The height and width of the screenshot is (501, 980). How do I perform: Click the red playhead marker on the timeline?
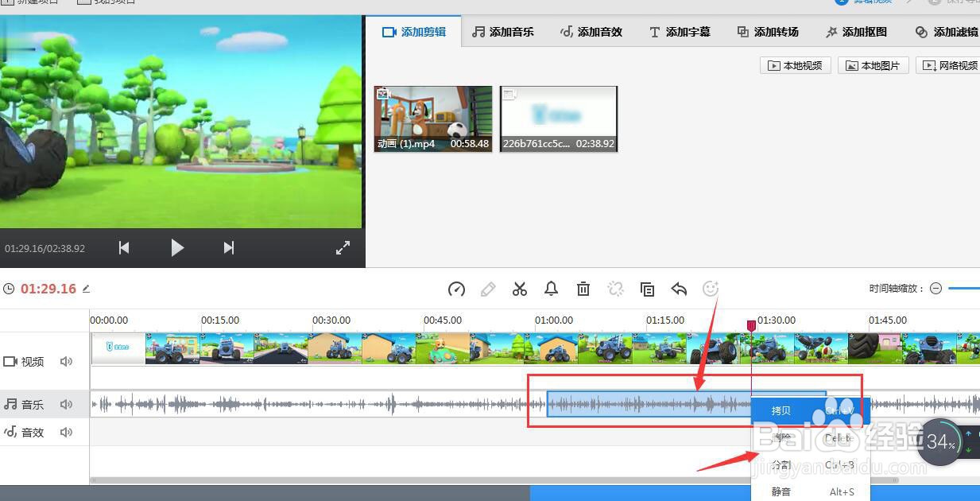[x=751, y=326]
